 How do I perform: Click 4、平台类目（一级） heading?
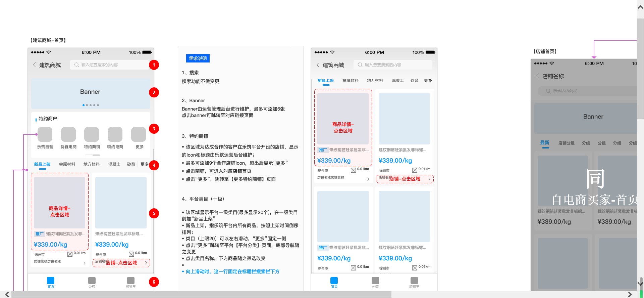203,199
